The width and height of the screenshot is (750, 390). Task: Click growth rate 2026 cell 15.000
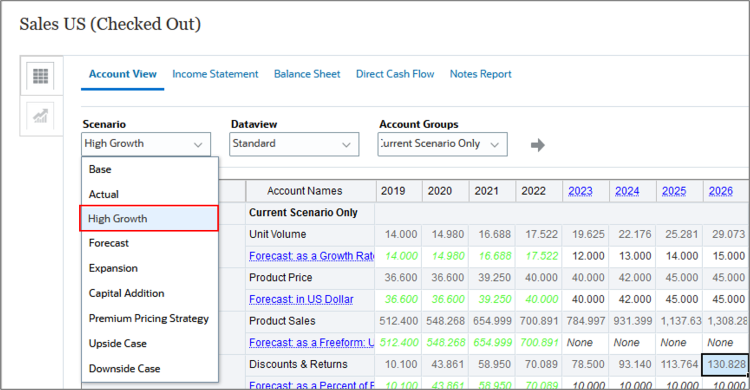(726, 256)
